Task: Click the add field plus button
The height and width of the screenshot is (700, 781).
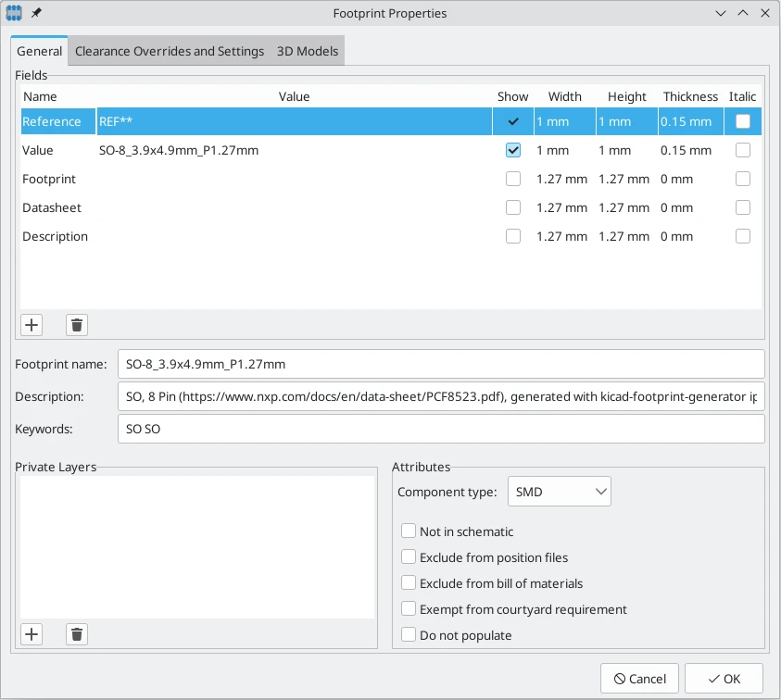Action: tap(31, 325)
